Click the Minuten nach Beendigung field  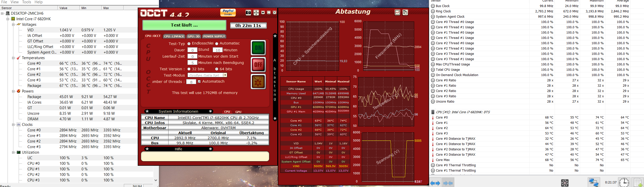192,63
